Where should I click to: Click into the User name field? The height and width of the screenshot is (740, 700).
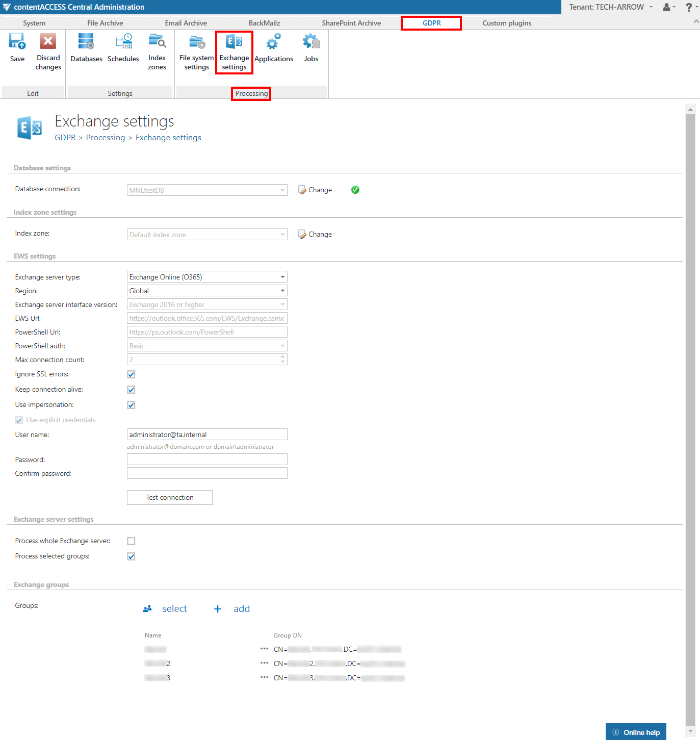point(207,435)
